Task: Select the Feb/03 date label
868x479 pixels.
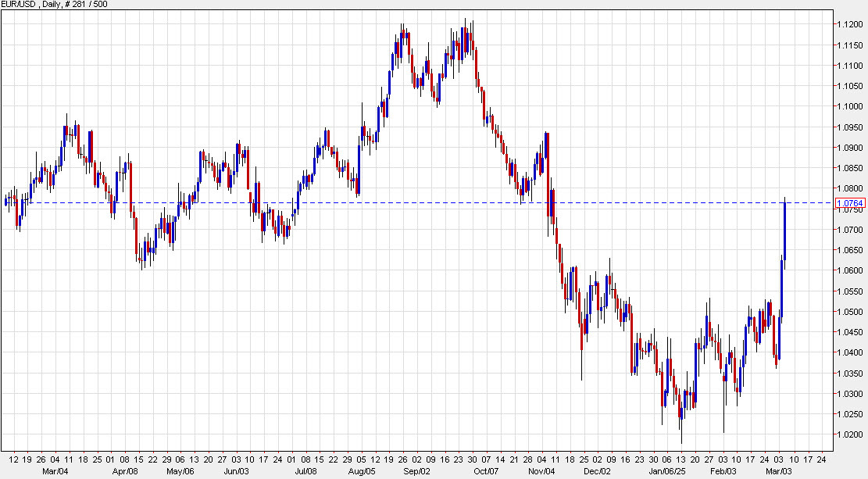Action: 723,471
